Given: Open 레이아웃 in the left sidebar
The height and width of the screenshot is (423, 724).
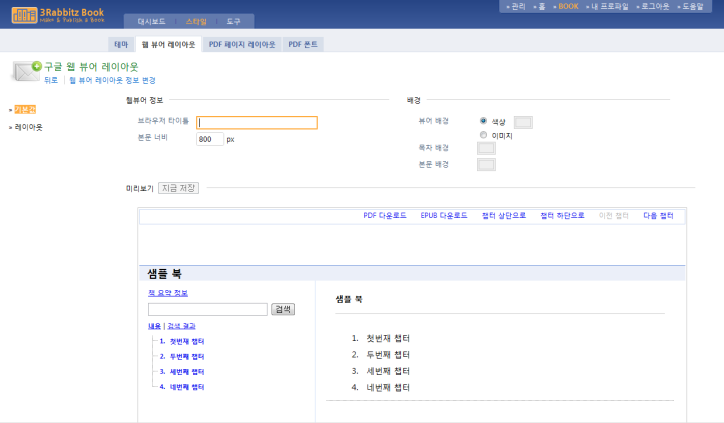Looking at the screenshot, I should [29, 127].
